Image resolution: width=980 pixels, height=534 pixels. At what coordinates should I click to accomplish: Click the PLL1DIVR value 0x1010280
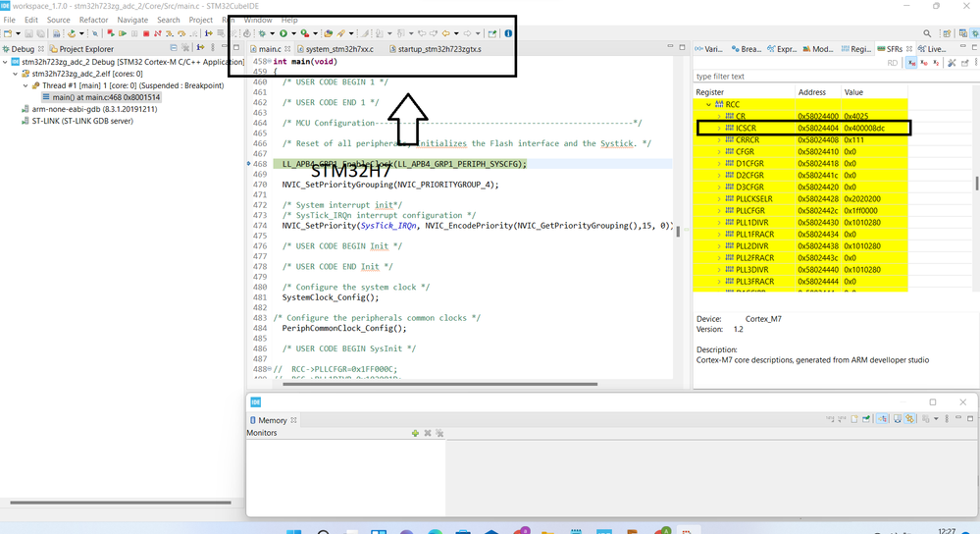click(862, 223)
